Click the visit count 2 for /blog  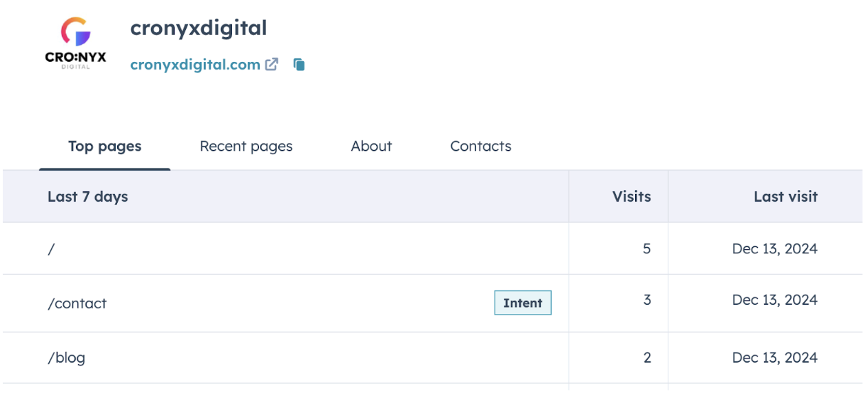(646, 358)
